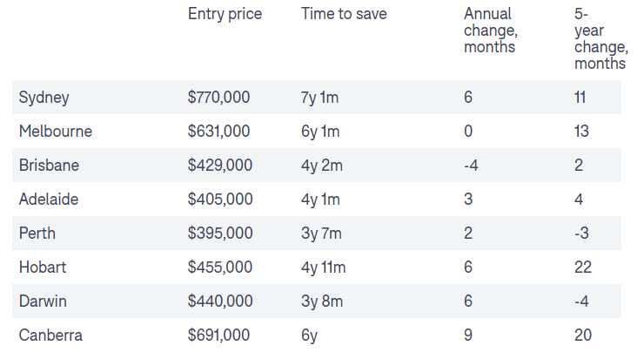This screenshot has width=644, height=359.
Task: Click Perth's 3y 7m time to save
Action: click(x=319, y=233)
